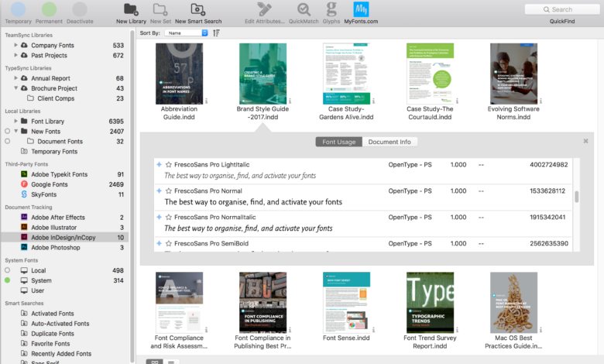Click the New Library toolbar icon
Image resolution: width=604 pixels, height=364 pixels.
[x=131, y=9]
